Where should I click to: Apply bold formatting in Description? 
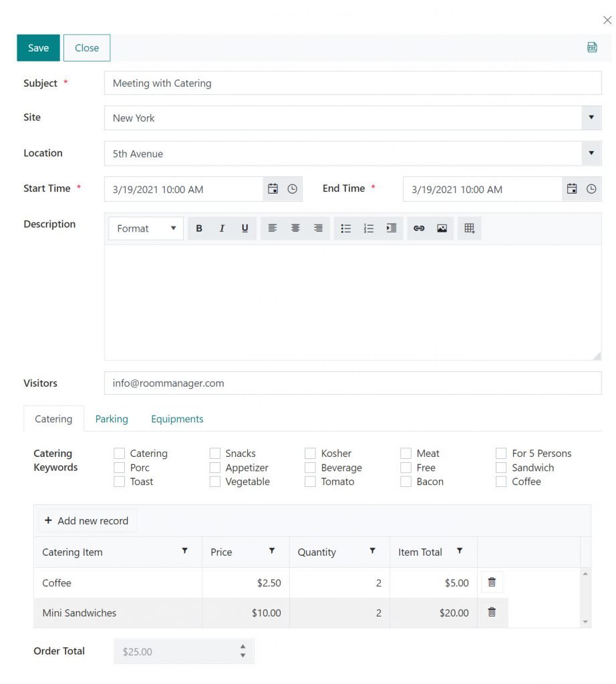click(x=199, y=228)
